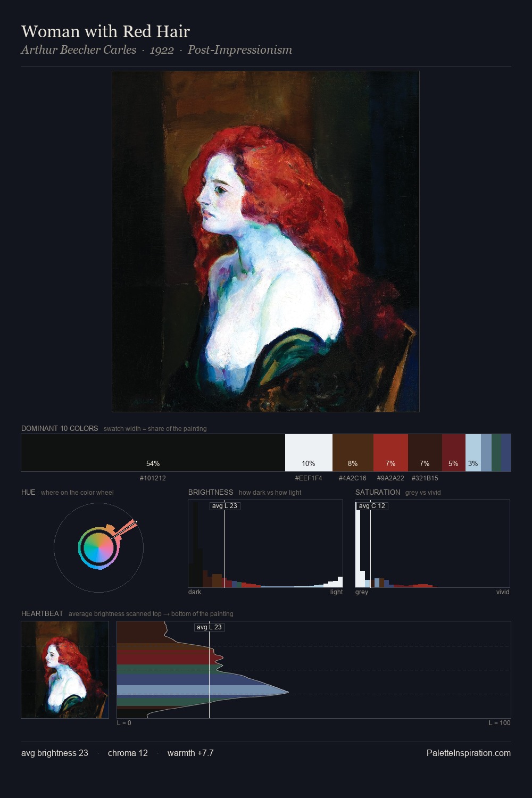Click the footer "chroma 12" stat

click(128, 753)
